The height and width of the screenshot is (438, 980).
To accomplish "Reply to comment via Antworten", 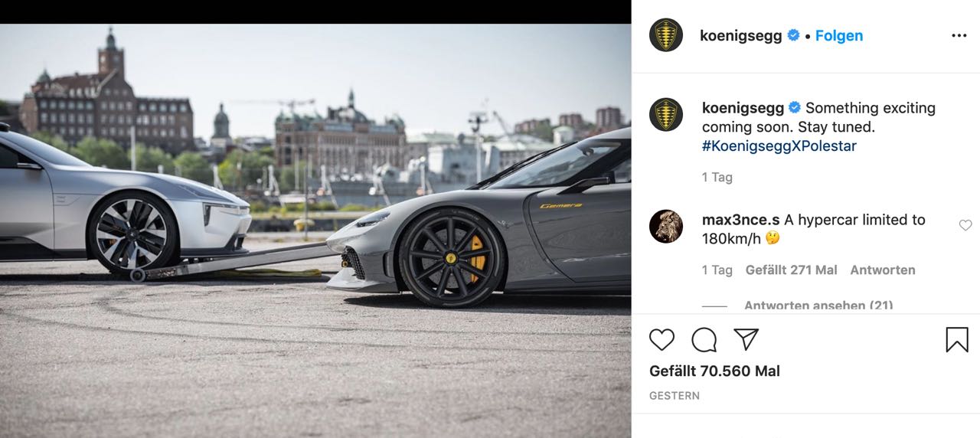I will [x=883, y=270].
